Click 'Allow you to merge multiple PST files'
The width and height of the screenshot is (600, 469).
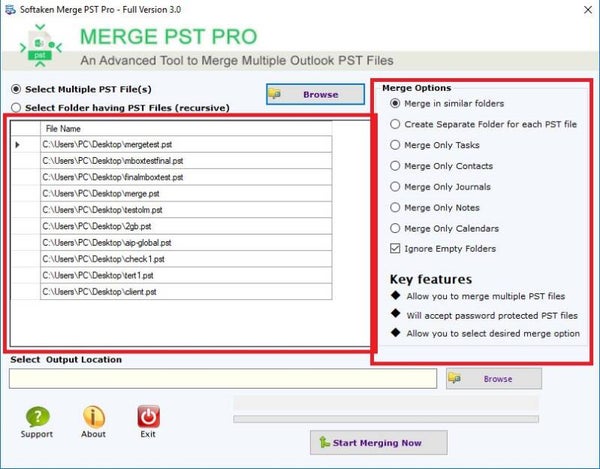(486, 296)
